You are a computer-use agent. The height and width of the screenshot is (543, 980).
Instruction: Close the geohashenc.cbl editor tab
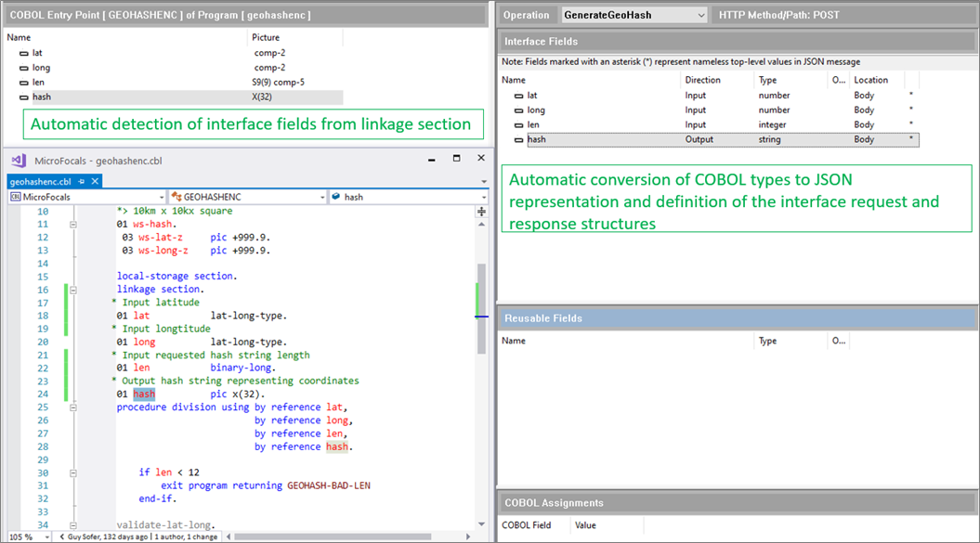[x=94, y=182]
